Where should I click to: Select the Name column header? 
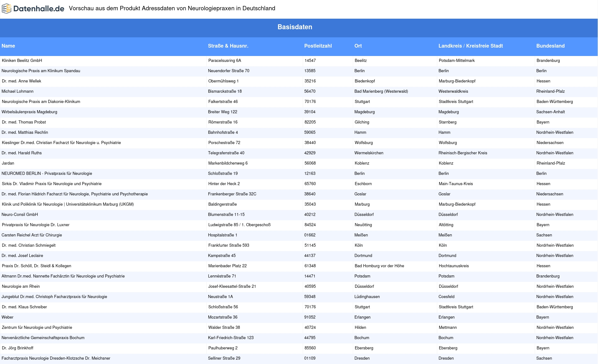(8, 46)
